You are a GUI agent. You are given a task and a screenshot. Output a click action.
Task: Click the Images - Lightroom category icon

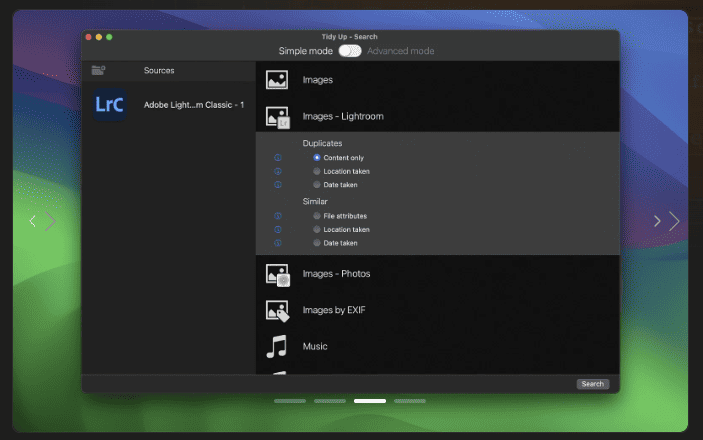tap(278, 117)
